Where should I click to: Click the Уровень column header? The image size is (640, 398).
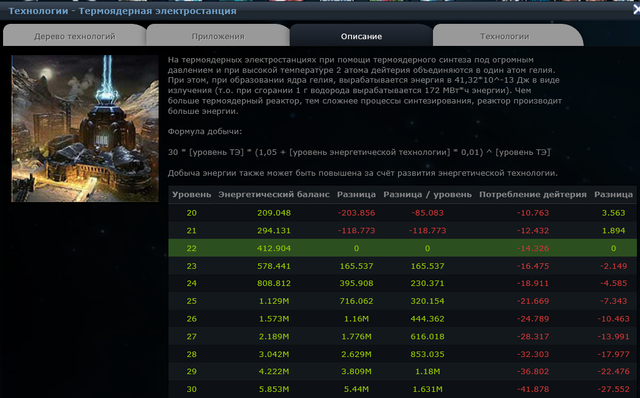click(x=191, y=194)
